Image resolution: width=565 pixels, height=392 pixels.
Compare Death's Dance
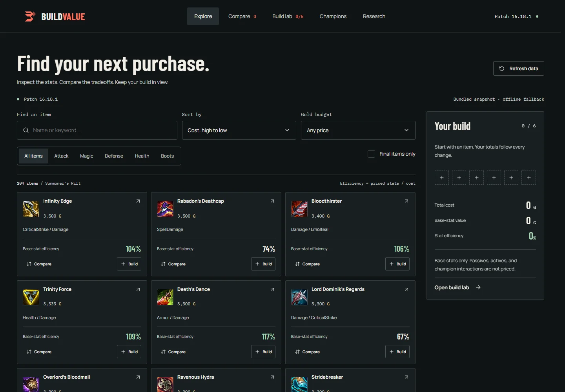(173, 352)
